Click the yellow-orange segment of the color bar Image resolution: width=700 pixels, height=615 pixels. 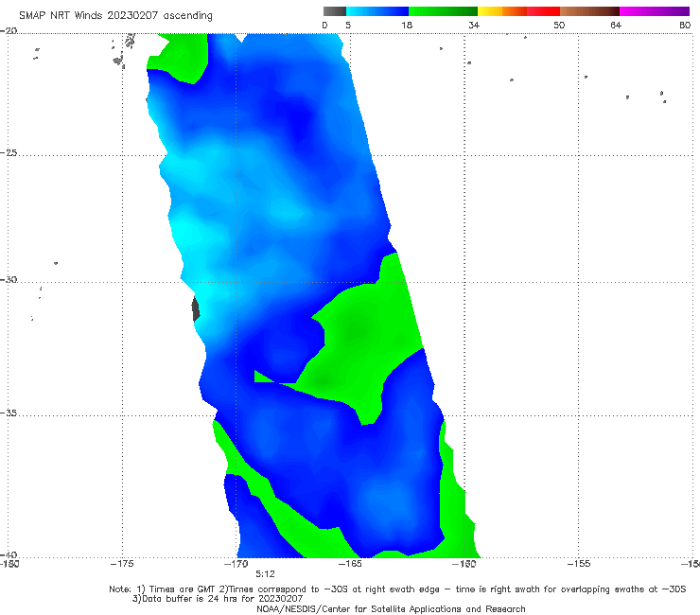[x=502, y=11]
